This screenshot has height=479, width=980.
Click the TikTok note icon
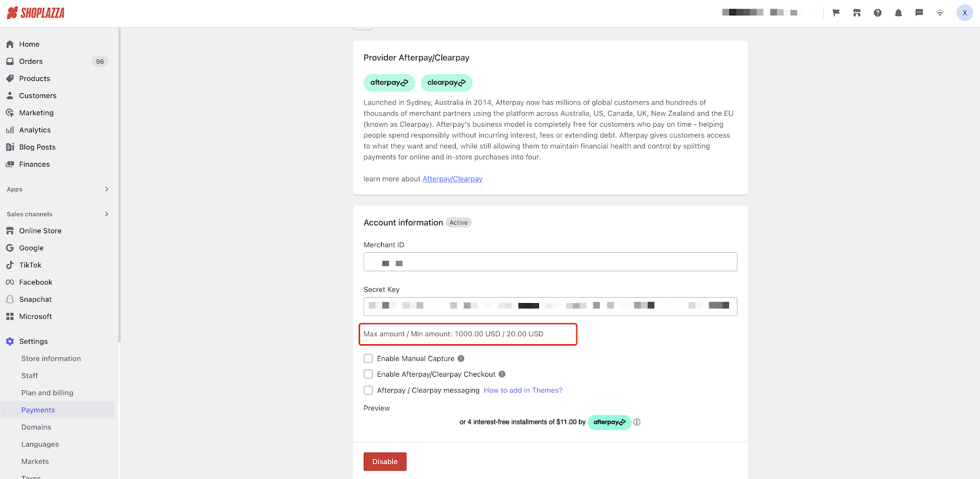pos(10,265)
